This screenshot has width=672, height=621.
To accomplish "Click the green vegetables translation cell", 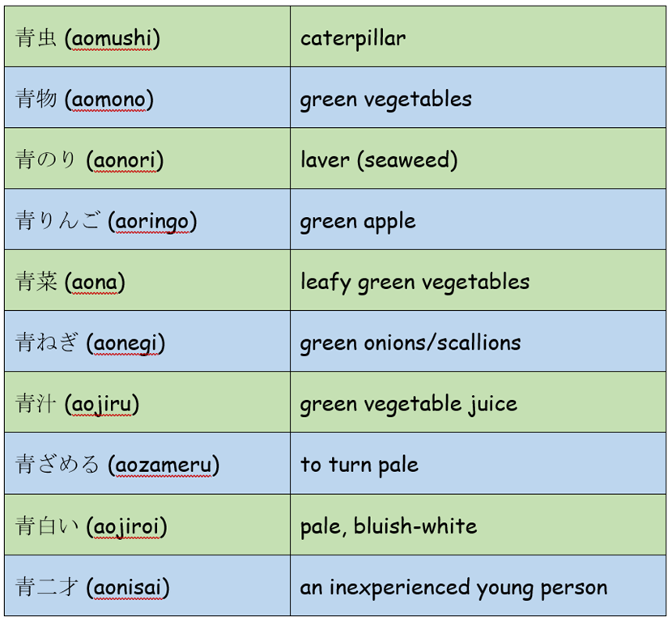I will 478,97.
